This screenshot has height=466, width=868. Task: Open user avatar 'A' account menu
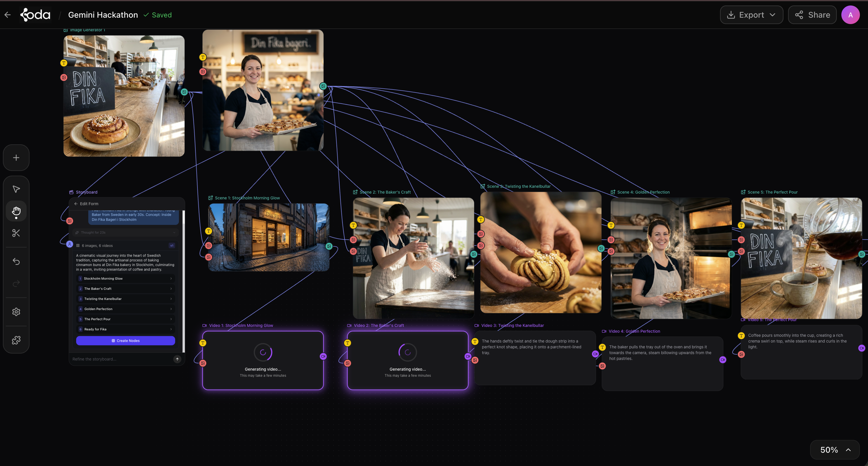pyautogui.click(x=850, y=15)
